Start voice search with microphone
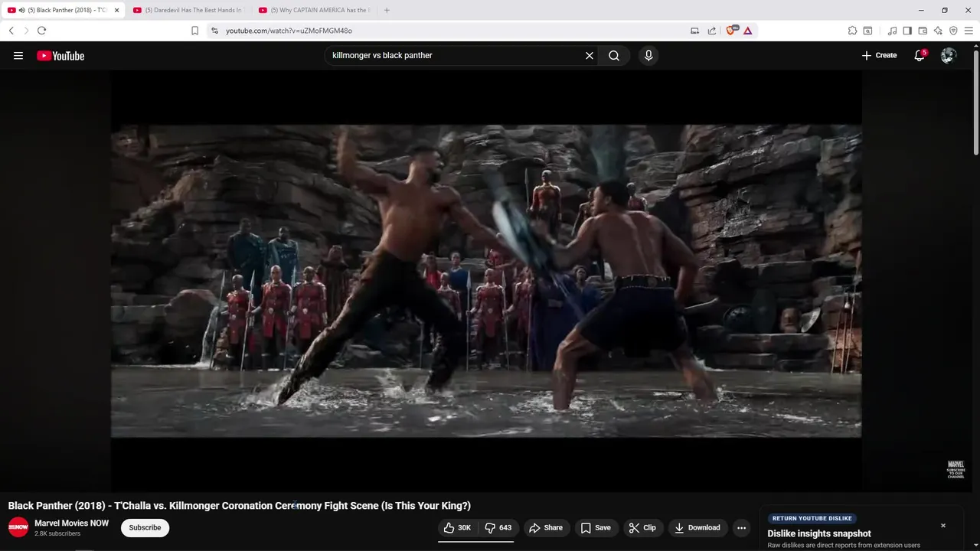Viewport: 980px width, 551px height. pos(648,55)
